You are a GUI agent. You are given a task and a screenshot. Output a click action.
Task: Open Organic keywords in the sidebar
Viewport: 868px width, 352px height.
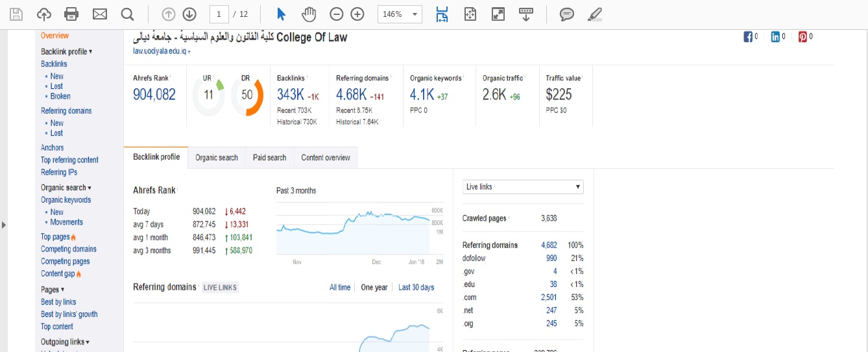pos(66,200)
